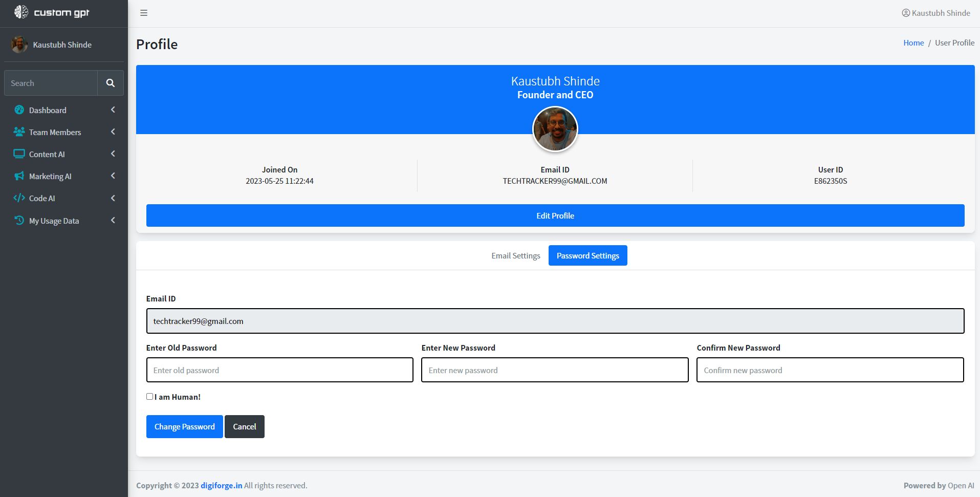This screenshot has width=980, height=497.
Task: Click the disabled Email ID field
Action: point(555,321)
